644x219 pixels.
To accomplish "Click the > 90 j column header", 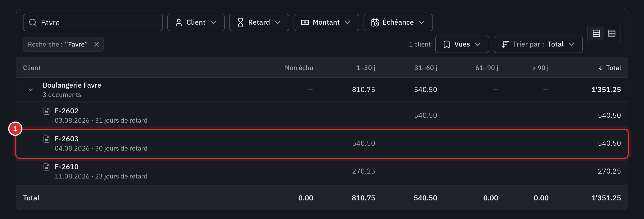I will (540, 68).
